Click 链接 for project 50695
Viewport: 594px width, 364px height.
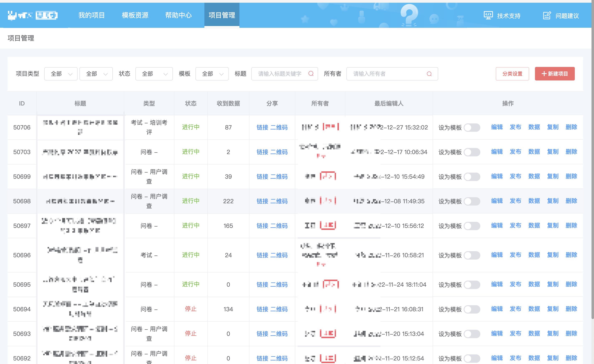262,285
